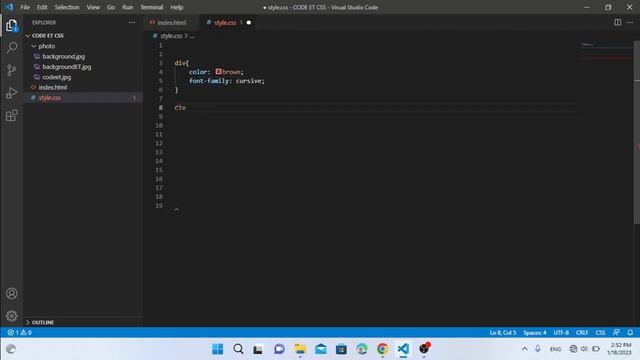Open the Terminal menu

(152, 7)
